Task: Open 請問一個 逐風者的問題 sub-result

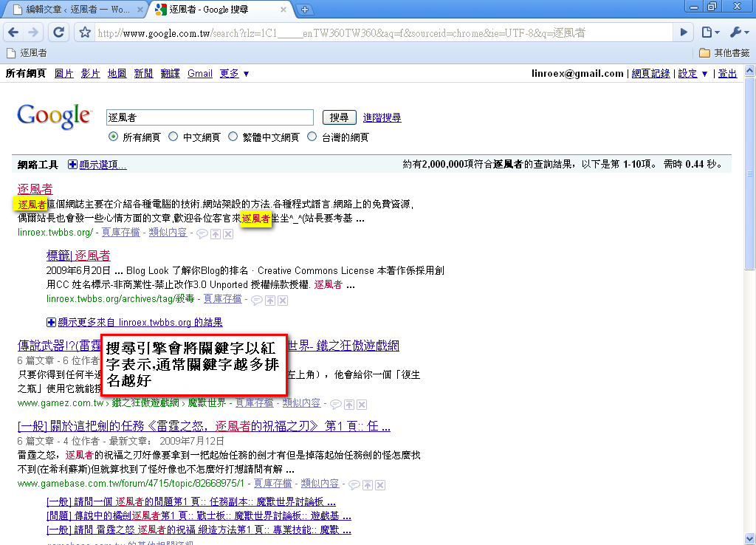Action: pyautogui.click(x=191, y=501)
